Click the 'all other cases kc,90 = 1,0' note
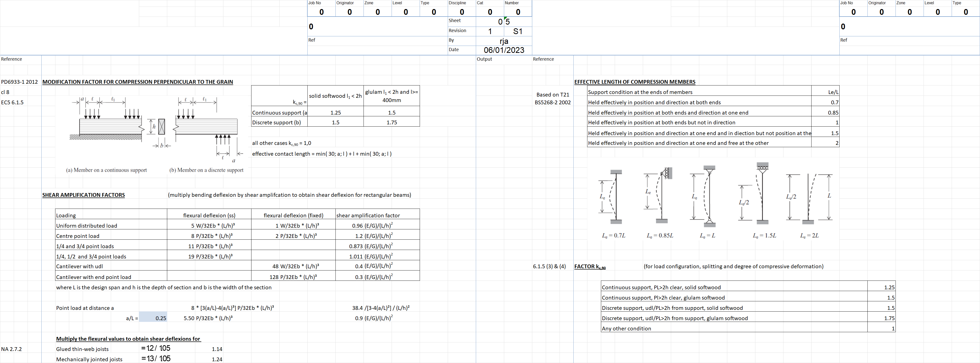The width and height of the screenshot is (980, 363). [x=282, y=143]
